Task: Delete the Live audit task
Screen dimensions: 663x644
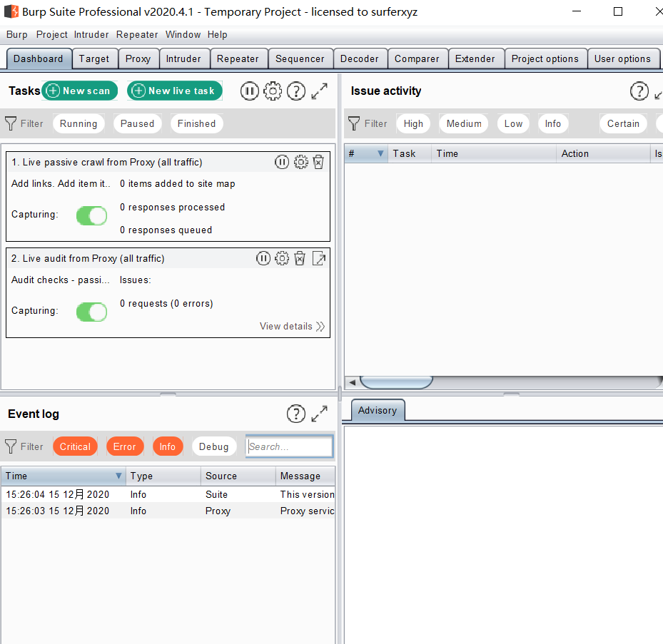Action: tap(300, 258)
